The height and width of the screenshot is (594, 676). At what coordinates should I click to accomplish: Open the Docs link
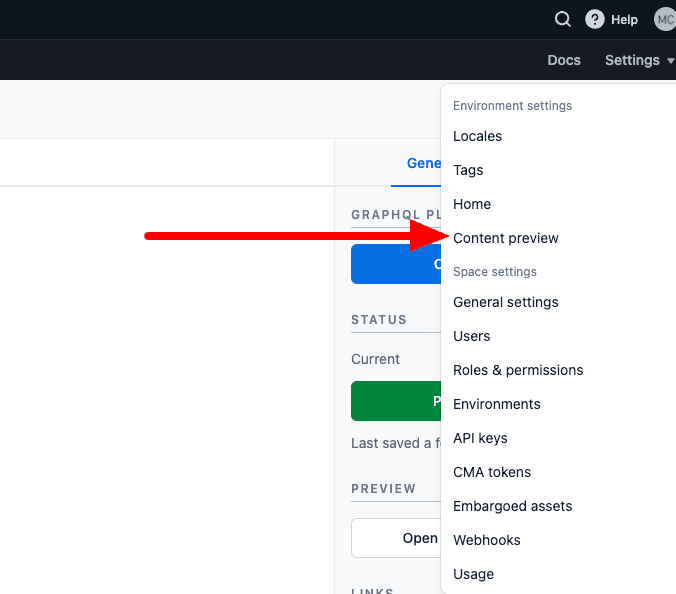click(x=564, y=60)
